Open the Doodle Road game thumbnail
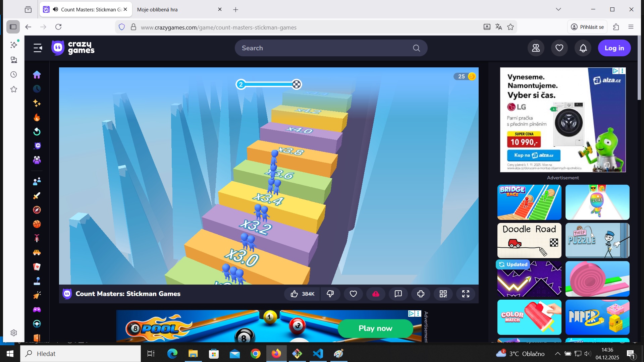Screen dimensions: 644x362 [x=529, y=240]
